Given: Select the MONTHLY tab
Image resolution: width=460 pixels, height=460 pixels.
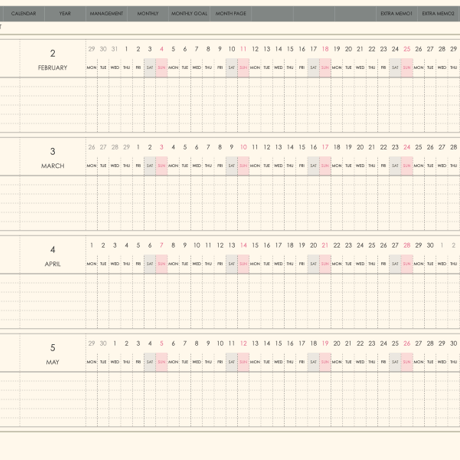Looking at the screenshot, I should point(148,14).
